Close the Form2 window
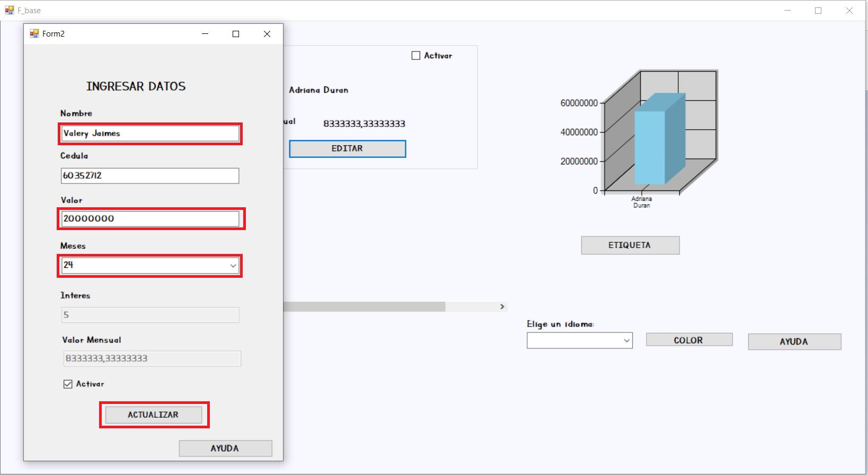868x475 pixels. point(267,34)
